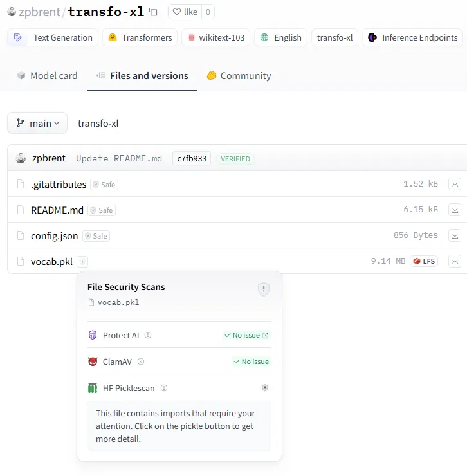Show the Safe scan badge for .gitattributes
The image size is (467, 476).
point(104,184)
